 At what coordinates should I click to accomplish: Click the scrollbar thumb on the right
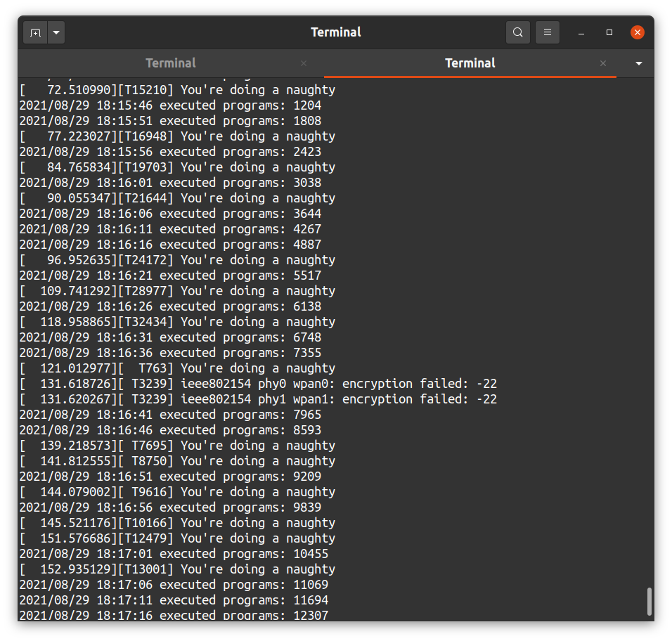pos(648,602)
